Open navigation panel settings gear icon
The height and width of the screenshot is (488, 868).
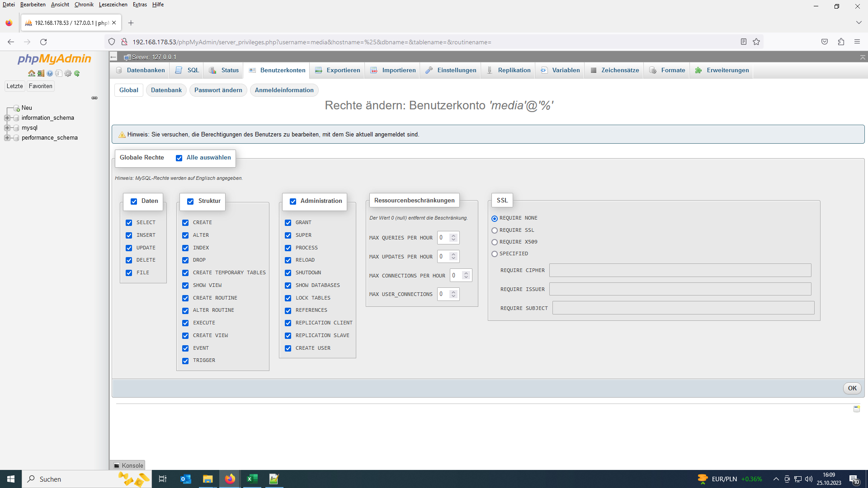coord(68,73)
